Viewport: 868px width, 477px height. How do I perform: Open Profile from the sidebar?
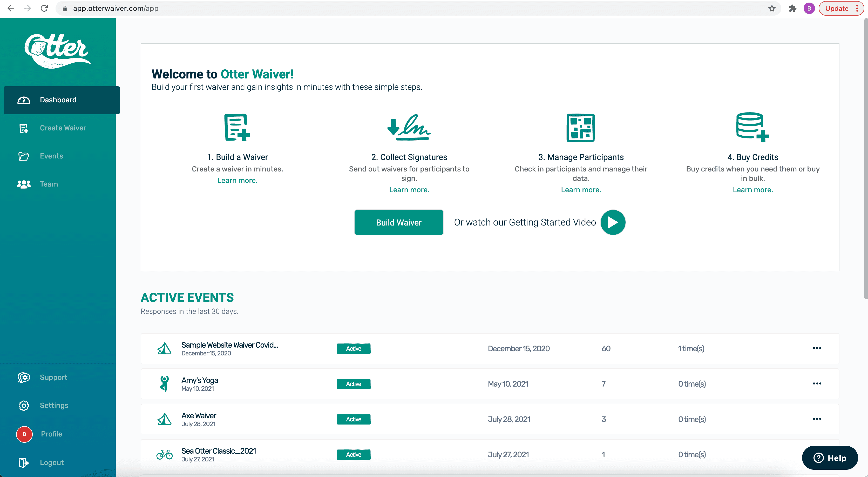52,434
